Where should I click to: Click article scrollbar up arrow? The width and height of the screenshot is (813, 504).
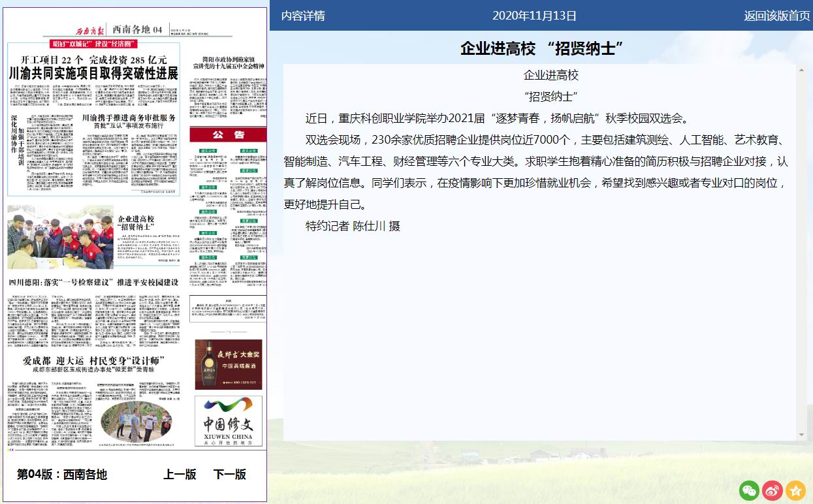tap(802, 70)
